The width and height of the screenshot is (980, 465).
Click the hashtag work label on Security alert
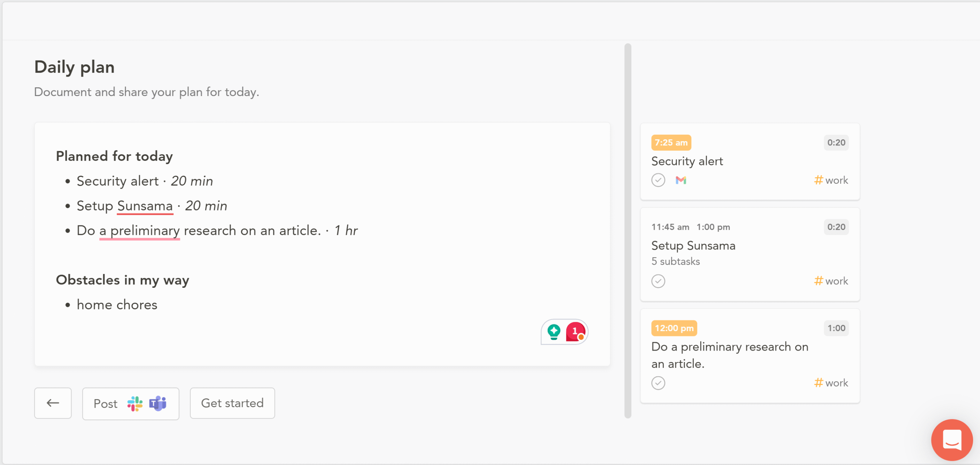(831, 180)
